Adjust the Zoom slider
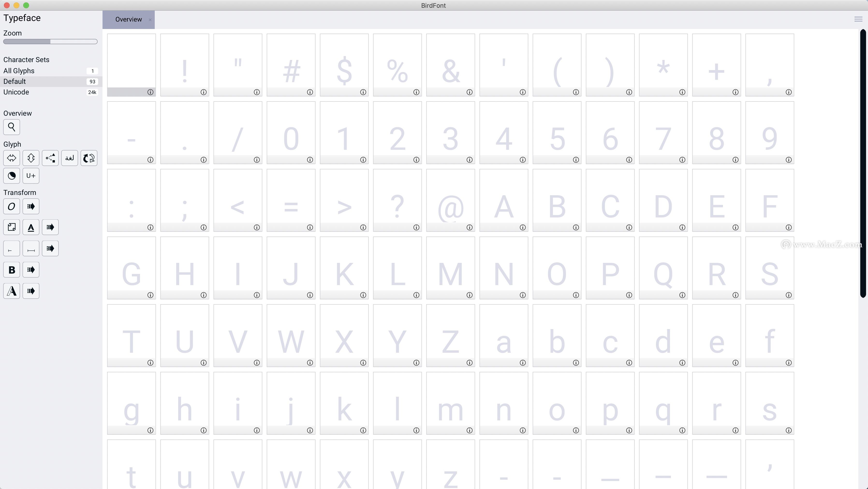Screen dimensions: 868x489 coord(50,41)
